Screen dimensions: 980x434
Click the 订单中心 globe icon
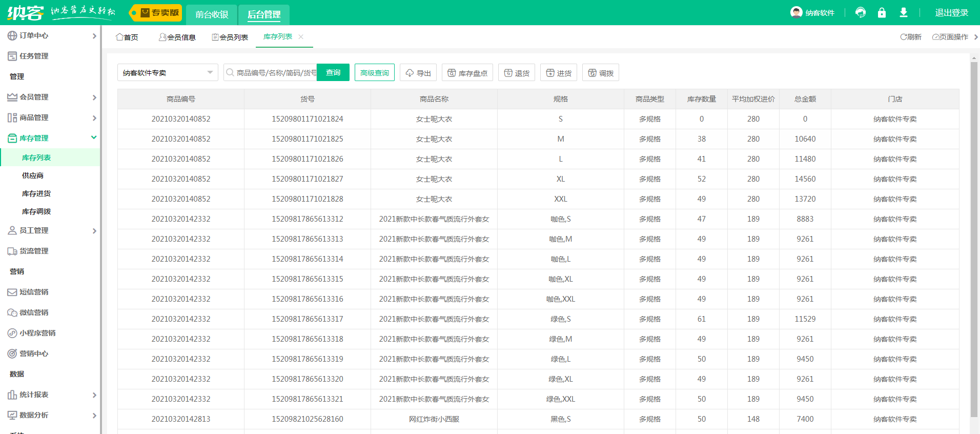click(12, 35)
